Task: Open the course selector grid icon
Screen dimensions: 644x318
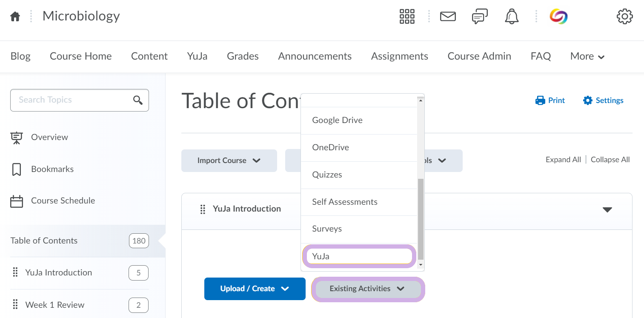Action: tap(407, 16)
